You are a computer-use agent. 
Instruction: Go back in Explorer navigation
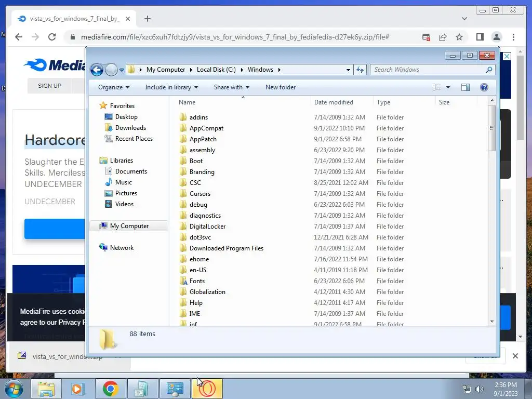click(97, 70)
